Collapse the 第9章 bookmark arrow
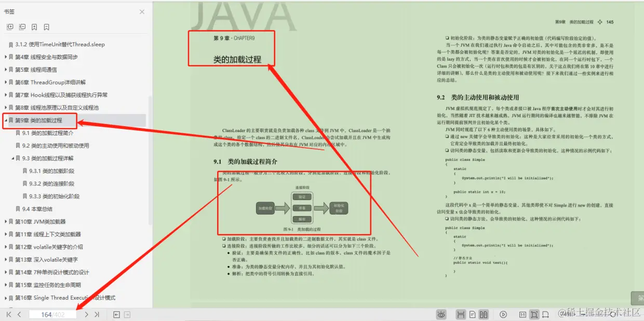The image size is (644, 321). [x=5, y=121]
